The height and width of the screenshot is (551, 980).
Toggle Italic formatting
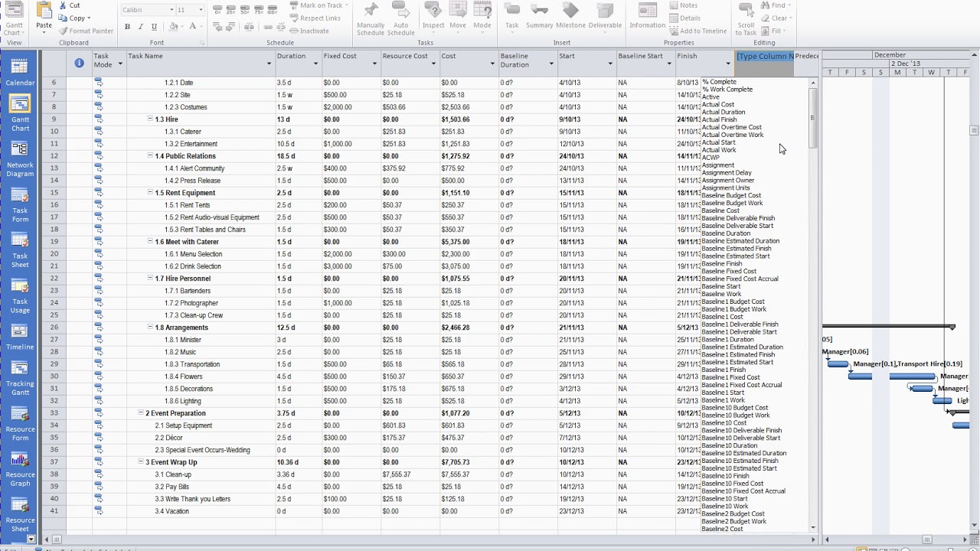pyautogui.click(x=140, y=27)
